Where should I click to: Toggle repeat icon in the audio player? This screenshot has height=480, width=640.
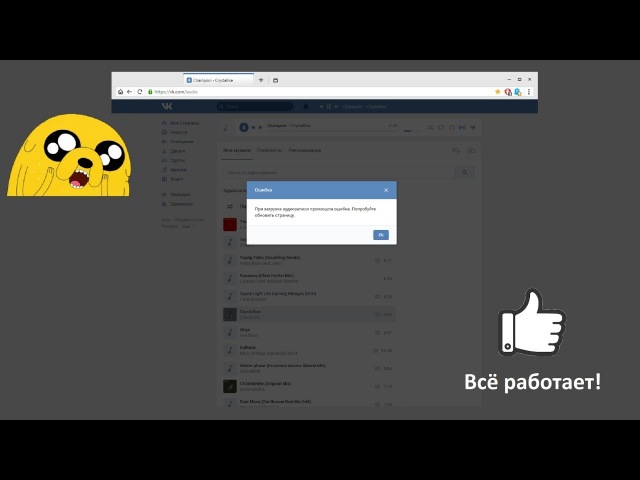pyautogui.click(x=441, y=128)
